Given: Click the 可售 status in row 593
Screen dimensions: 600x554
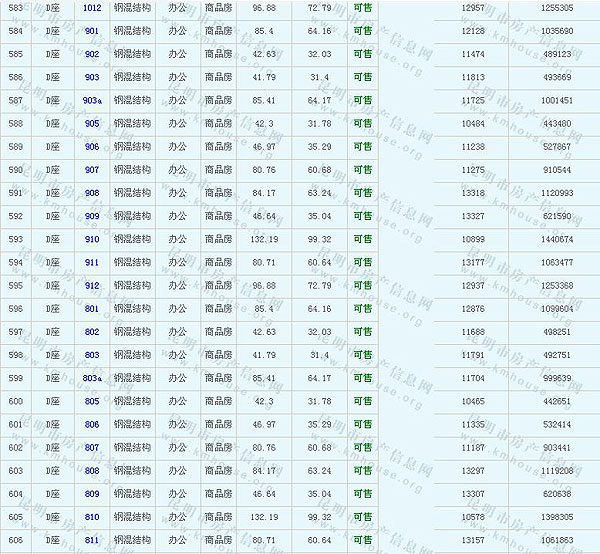Looking at the screenshot, I should coord(362,240).
